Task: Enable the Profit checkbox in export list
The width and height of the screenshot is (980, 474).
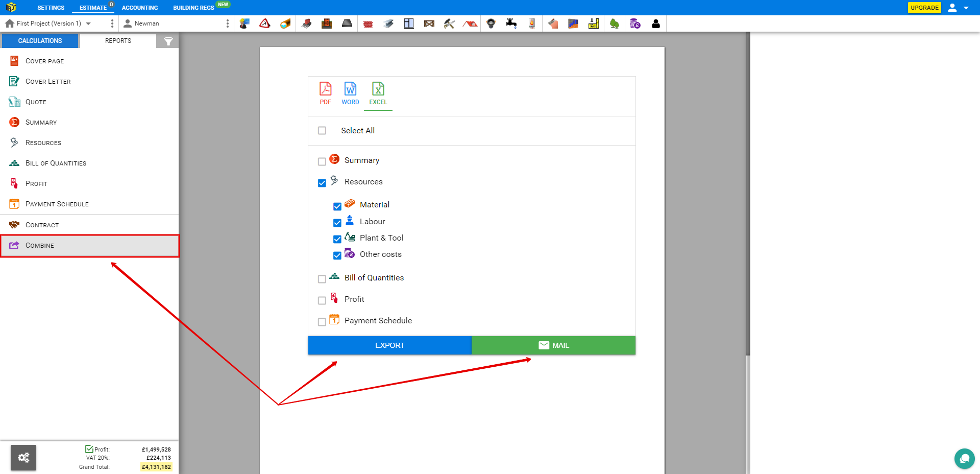Action: pos(322,300)
